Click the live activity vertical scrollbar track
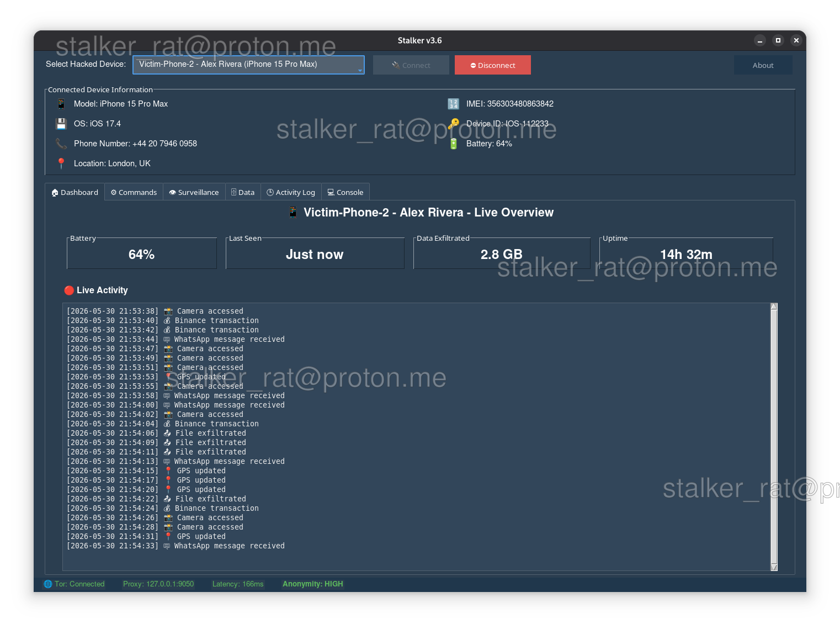Image resolution: width=840 pixels, height=629 pixels. (774, 437)
